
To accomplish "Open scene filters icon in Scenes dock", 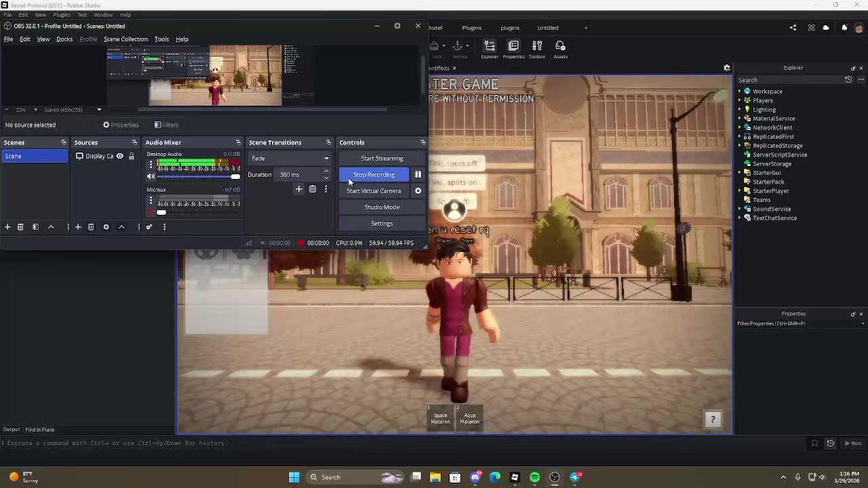I will pyautogui.click(x=35, y=227).
